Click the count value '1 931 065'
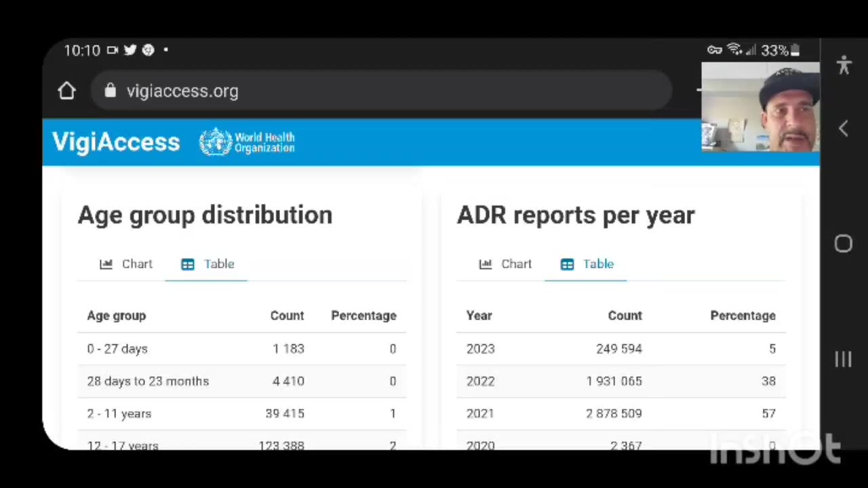Viewport: 868px width, 488px height. tap(614, 381)
